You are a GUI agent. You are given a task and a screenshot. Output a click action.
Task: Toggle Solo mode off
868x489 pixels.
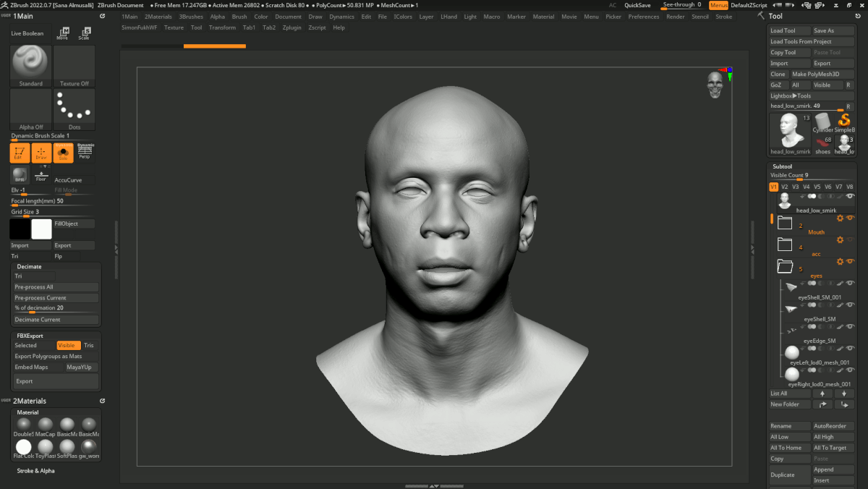63,153
